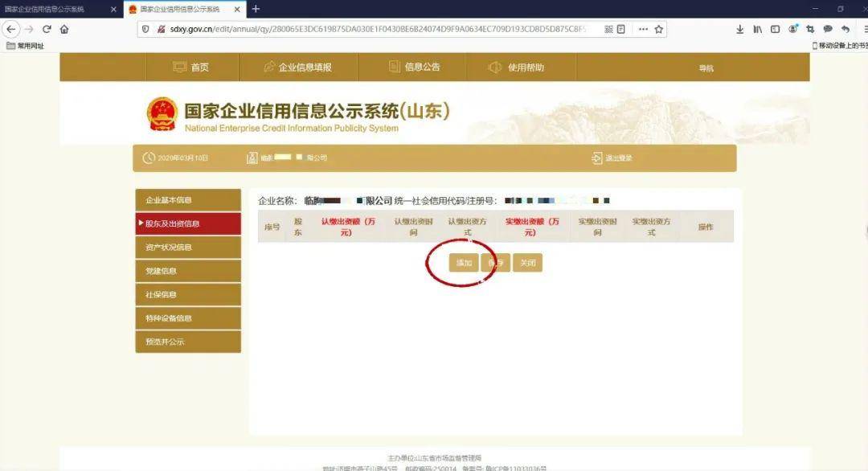Click the 统一社会信用代码/注册号 label

pyautogui.click(x=445, y=201)
